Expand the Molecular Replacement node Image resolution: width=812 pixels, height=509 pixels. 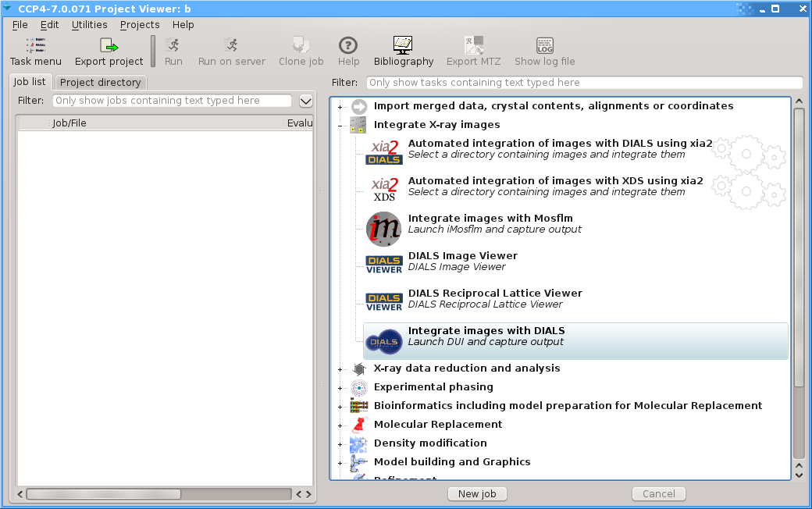[340, 425]
